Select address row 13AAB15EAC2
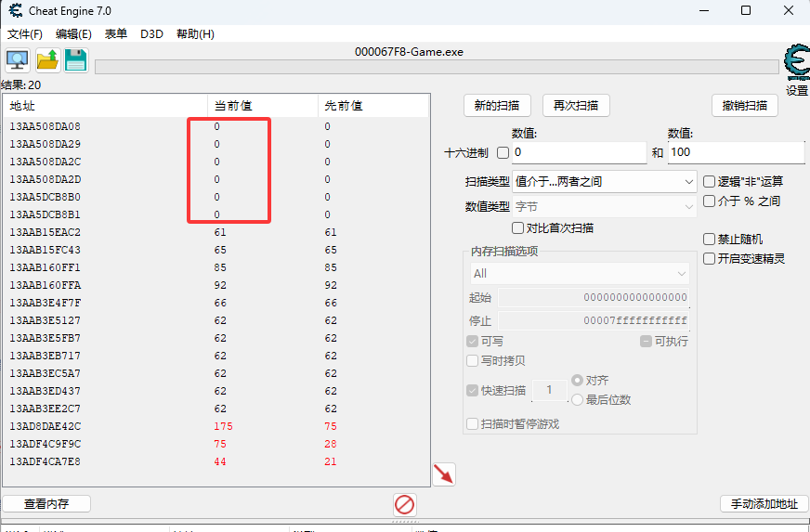This screenshot has height=532, width=810. [x=216, y=232]
